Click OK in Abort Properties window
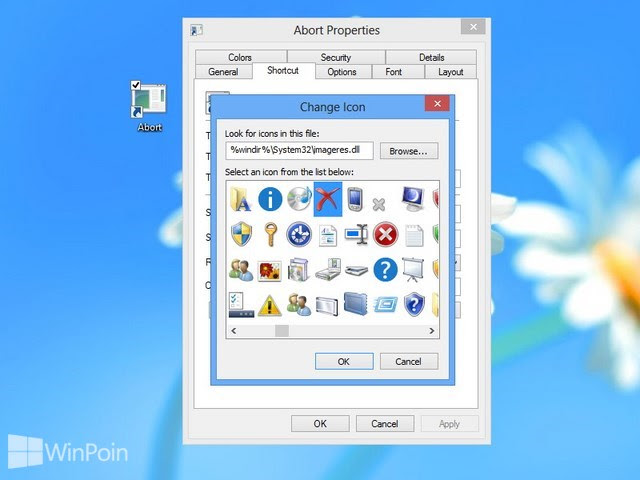Image resolution: width=640 pixels, height=480 pixels. pos(320,424)
